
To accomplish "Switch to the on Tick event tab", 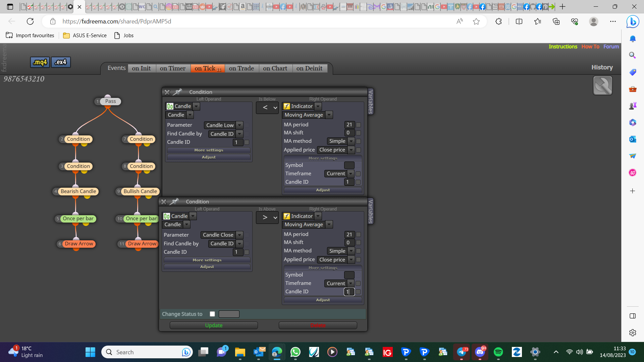I will click(208, 68).
